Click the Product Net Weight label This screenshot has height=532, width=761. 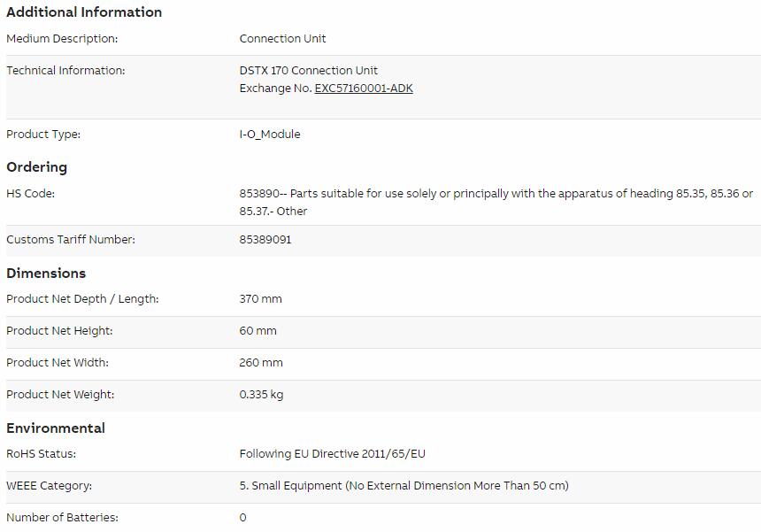click(60, 394)
